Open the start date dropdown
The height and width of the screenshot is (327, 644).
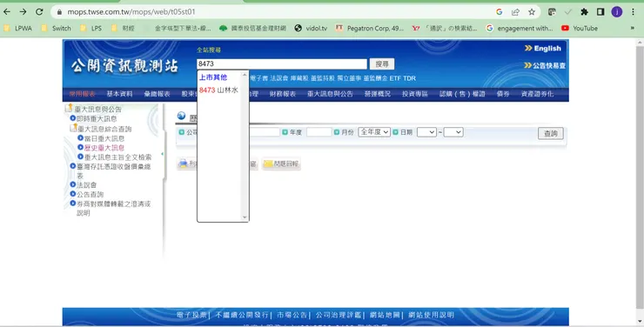(x=426, y=132)
